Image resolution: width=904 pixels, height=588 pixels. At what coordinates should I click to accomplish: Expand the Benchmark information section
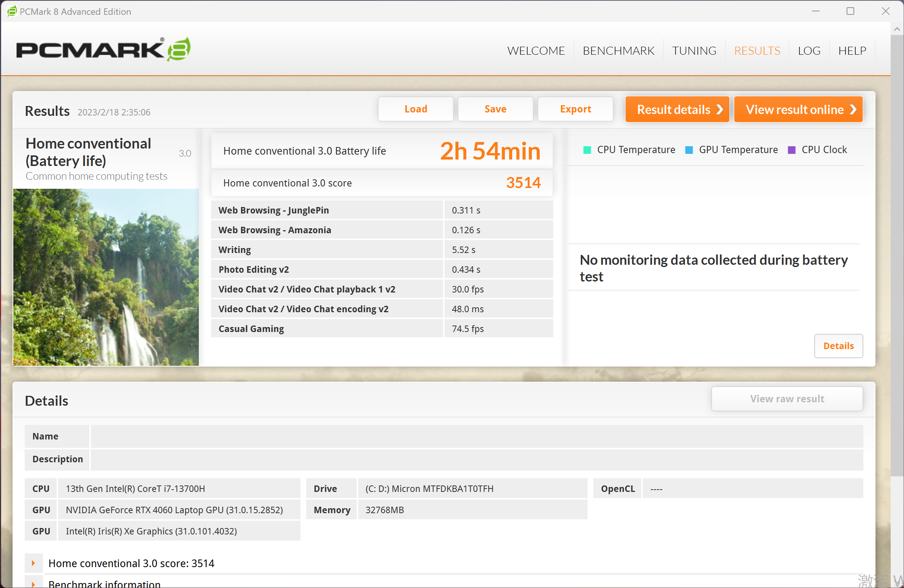tap(33, 584)
